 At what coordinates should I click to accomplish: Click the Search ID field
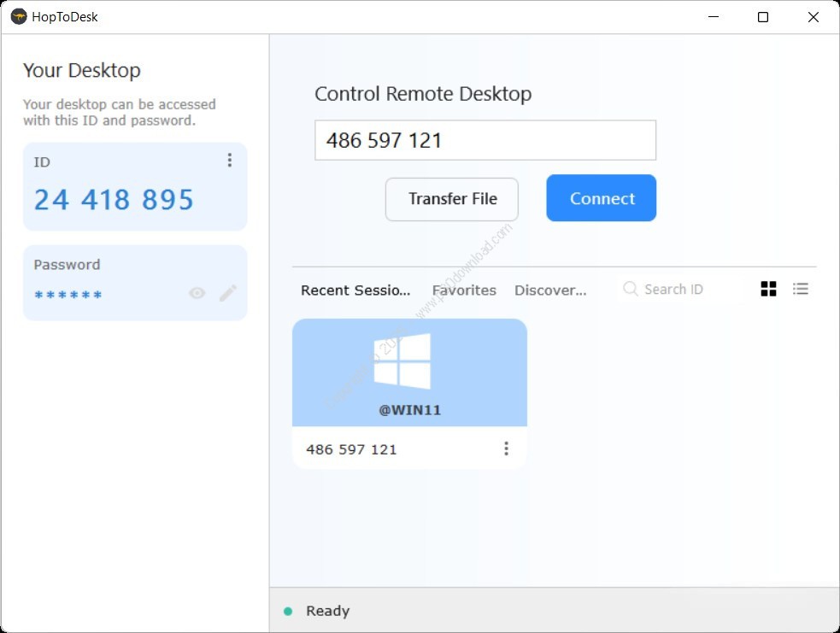tap(684, 290)
